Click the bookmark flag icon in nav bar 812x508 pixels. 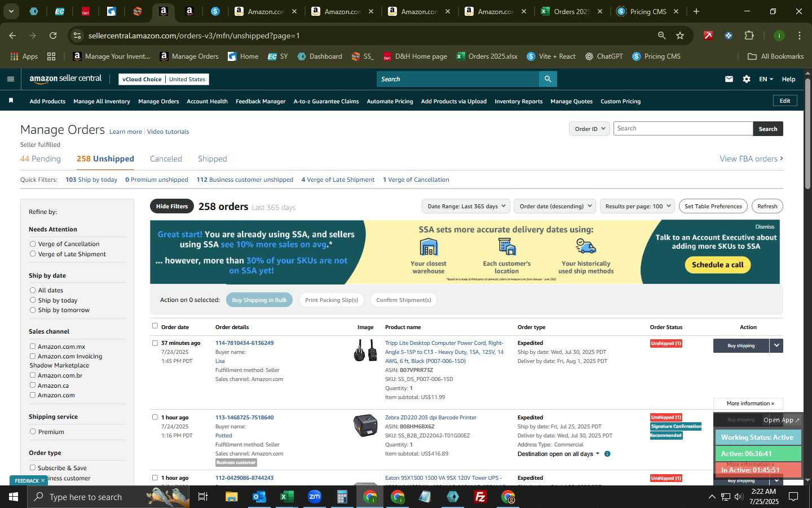point(11,100)
